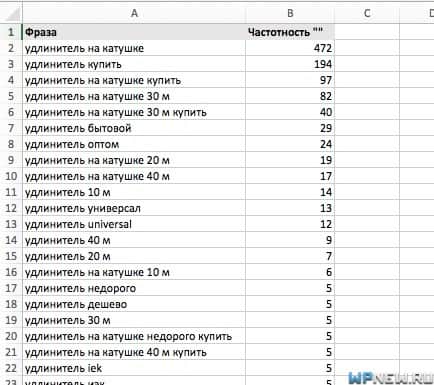Select column B header
This screenshot has height=385, width=434.
coord(290,13)
